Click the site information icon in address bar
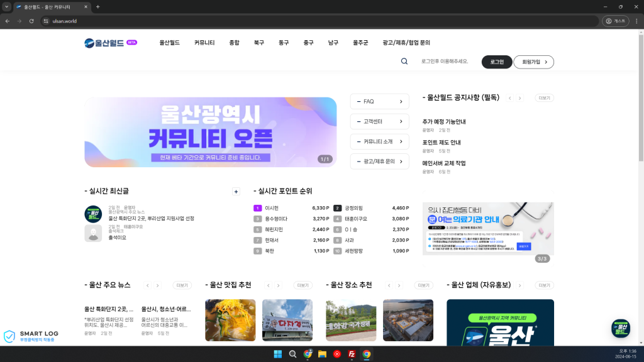Viewport: 644px width, 362px height. pyautogui.click(x=46, y=21)
